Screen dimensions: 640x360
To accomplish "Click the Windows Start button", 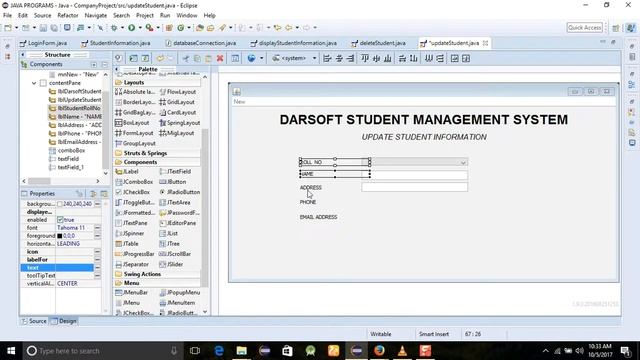I will pyautogui.click(x=11, y=351).
